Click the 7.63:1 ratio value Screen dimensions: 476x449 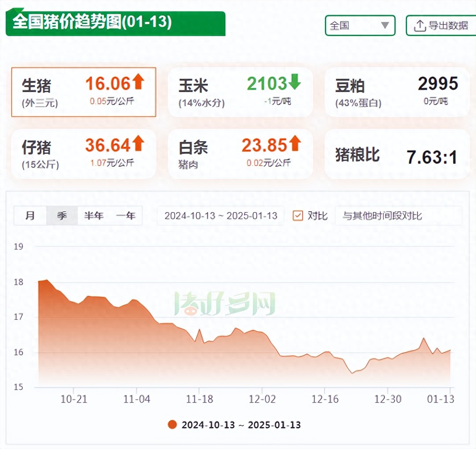[x=432, y=157]
